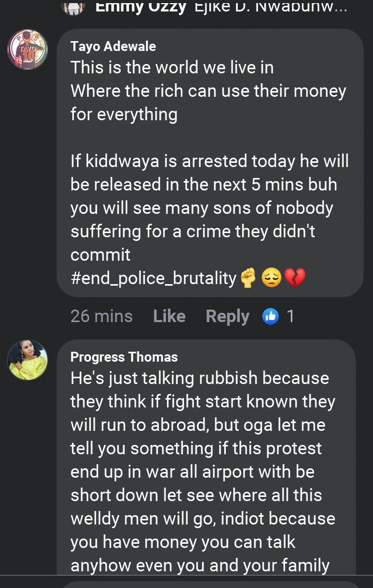
Task: Click the "26 mins" comment timestamp
Action: (x=101, y=316)
